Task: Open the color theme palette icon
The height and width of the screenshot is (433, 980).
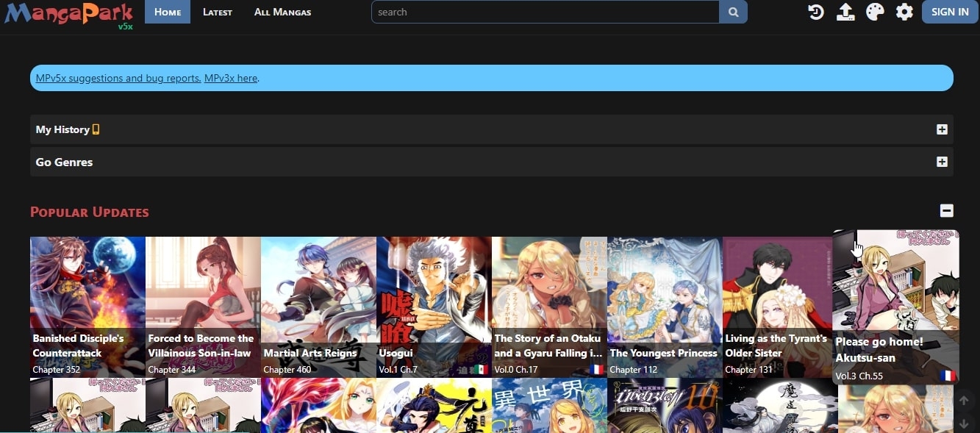Action: tap(875, 12)
